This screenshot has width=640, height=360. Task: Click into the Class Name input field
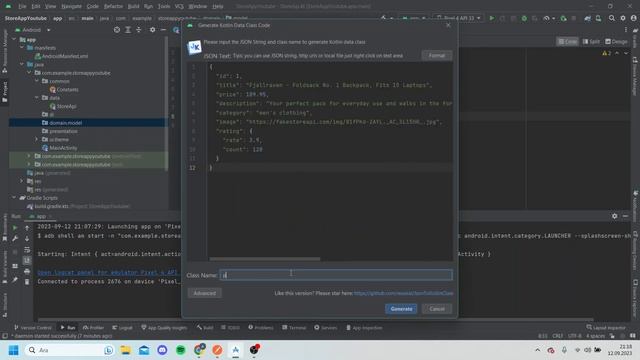(x=336, y=275)
